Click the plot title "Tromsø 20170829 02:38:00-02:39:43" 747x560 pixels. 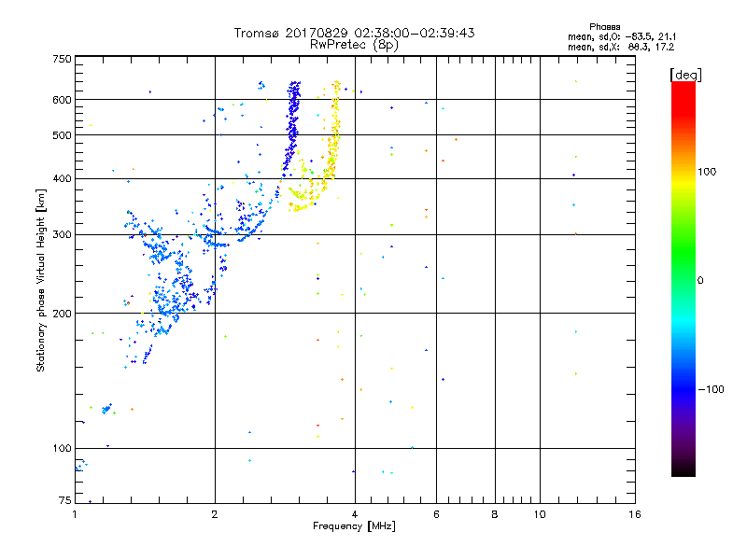pos(354,33)
